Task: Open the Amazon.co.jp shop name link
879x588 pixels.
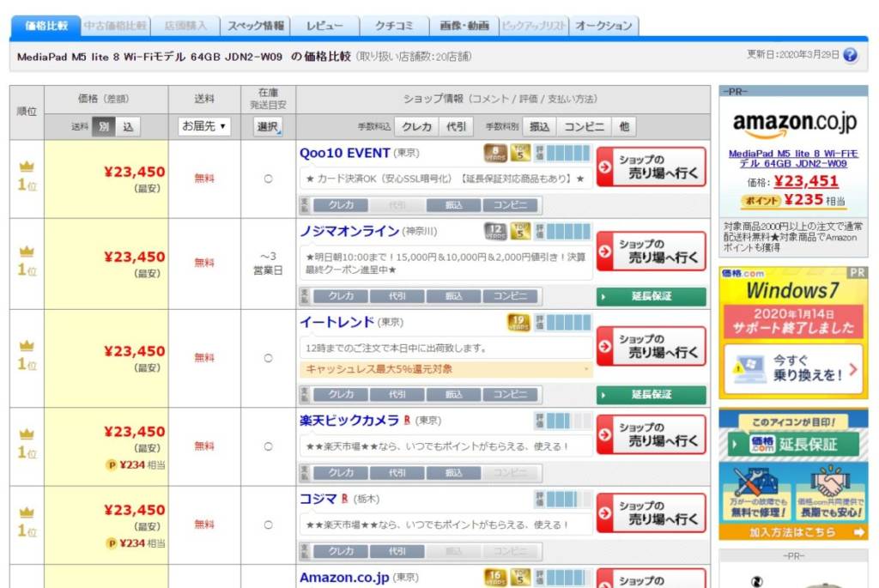Action: pyautogui.click(x=344, y=577)
